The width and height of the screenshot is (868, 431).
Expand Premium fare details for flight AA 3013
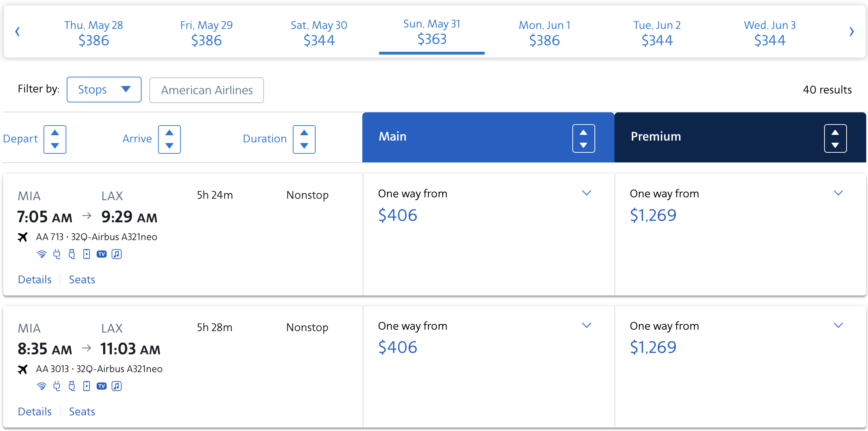click(838, 325)
